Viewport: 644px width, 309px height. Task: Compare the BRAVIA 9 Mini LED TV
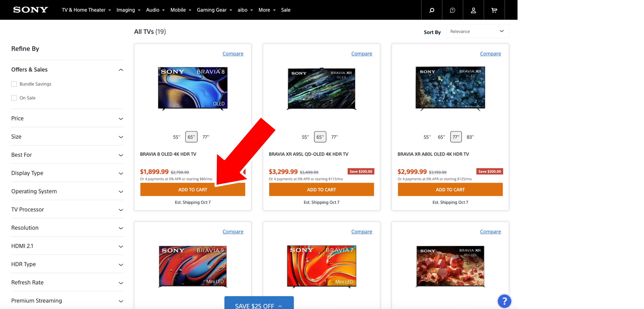tap(233, 232)
